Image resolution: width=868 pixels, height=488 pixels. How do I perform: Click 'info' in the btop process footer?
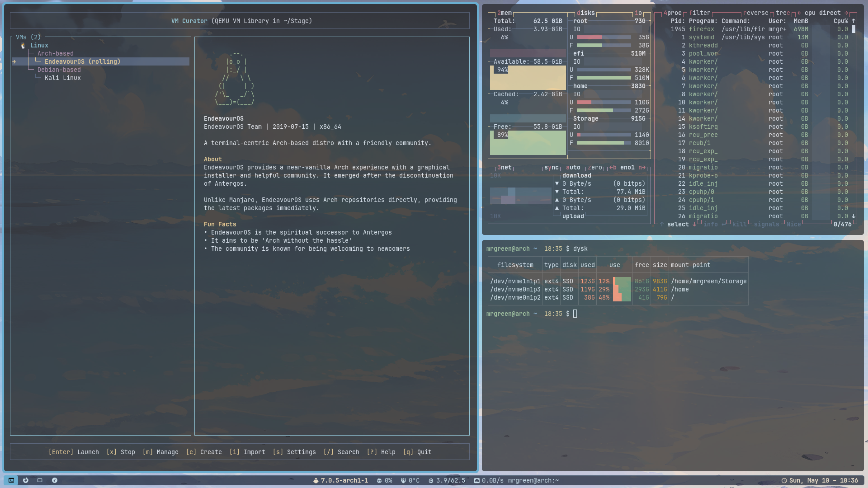pyautogui.click(x=711, y=224)
